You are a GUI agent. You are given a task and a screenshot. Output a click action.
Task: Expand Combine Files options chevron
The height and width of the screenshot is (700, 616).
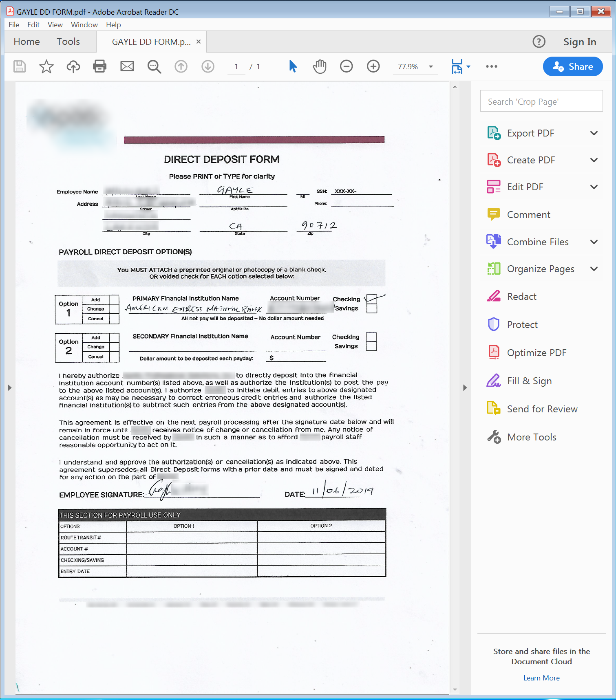point(594,242)
